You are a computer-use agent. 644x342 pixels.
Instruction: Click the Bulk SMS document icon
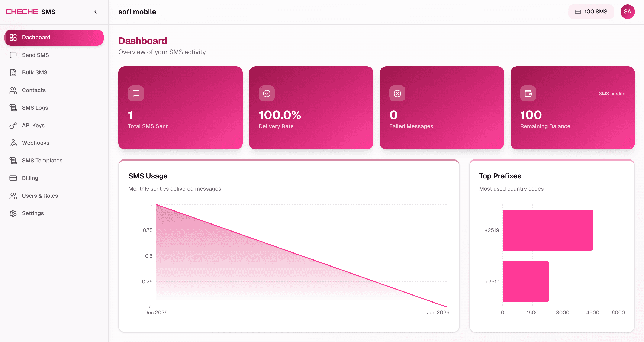13,72
